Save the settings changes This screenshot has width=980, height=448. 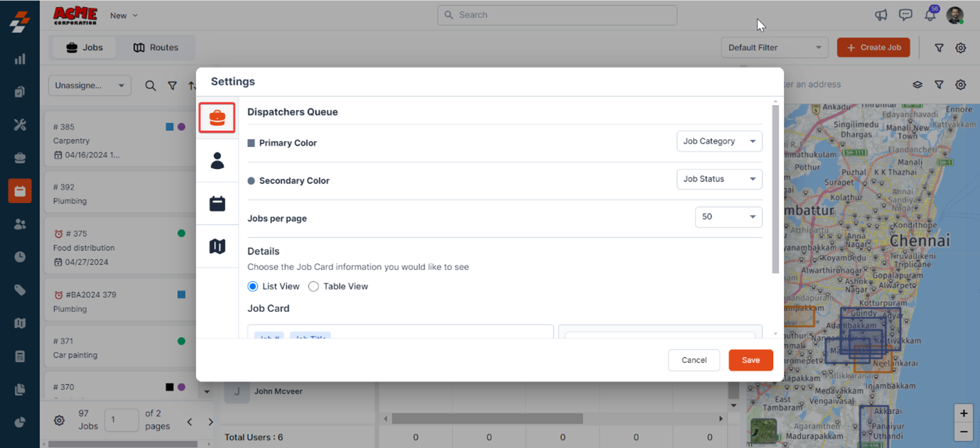[750, 360]
